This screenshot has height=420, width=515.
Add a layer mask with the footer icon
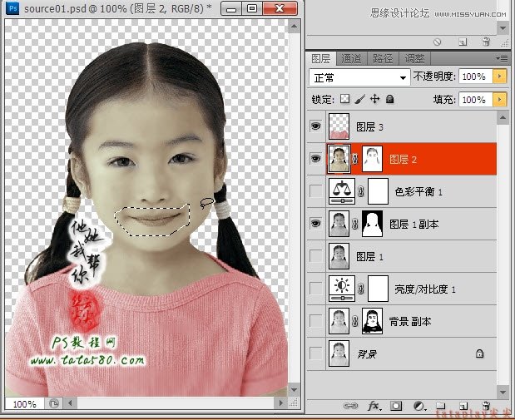pyautogui.click(x=396, y=406)
